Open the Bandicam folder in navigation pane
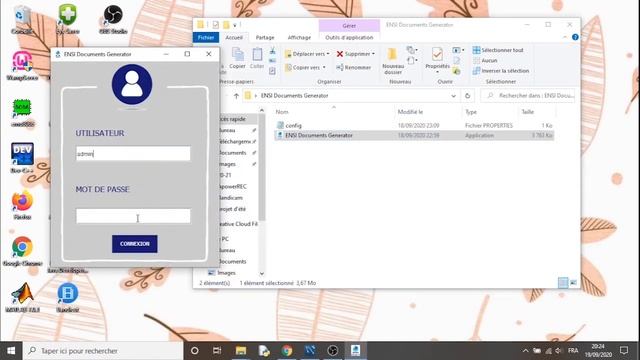Screen dimensions: 640x360 pos(231,198)
